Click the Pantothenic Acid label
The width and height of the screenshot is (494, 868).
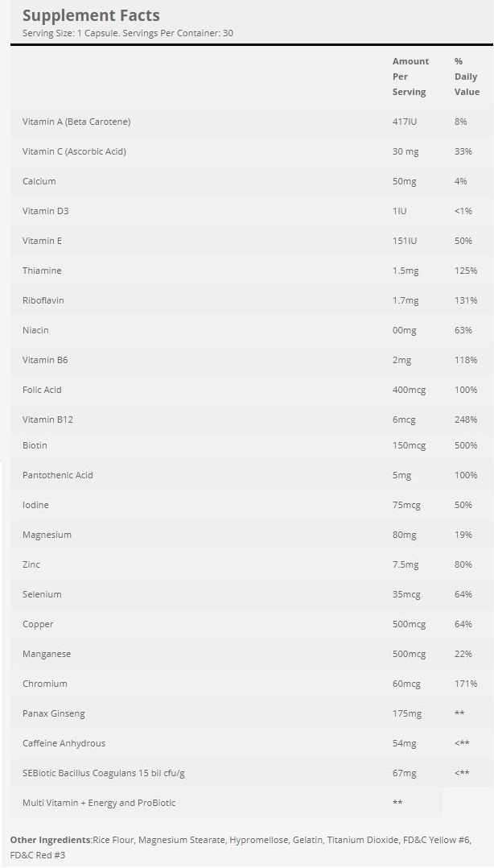click(x=58, y=475)
